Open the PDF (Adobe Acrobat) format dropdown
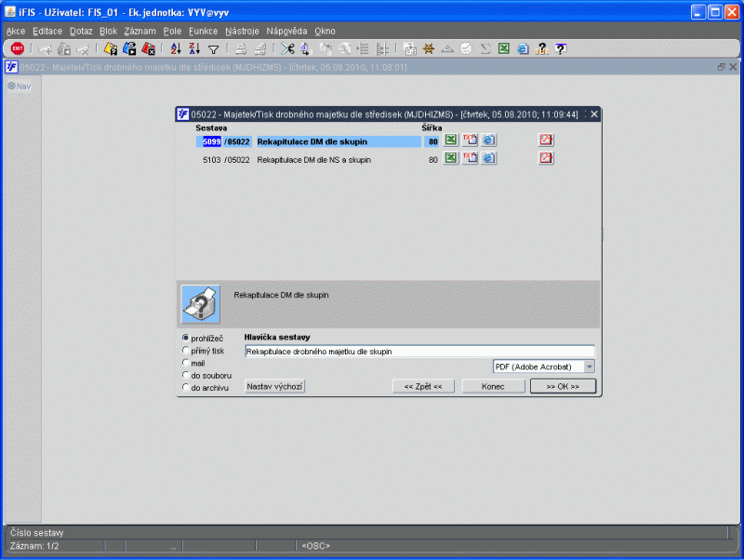The height and width of the screenshot is (560, 744). (589, 367)
